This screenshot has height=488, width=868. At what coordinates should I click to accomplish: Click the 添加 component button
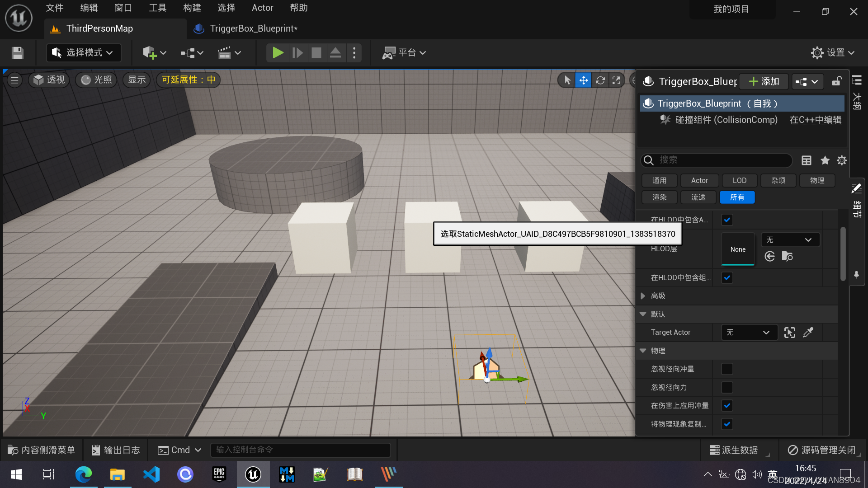pos(764,81)
